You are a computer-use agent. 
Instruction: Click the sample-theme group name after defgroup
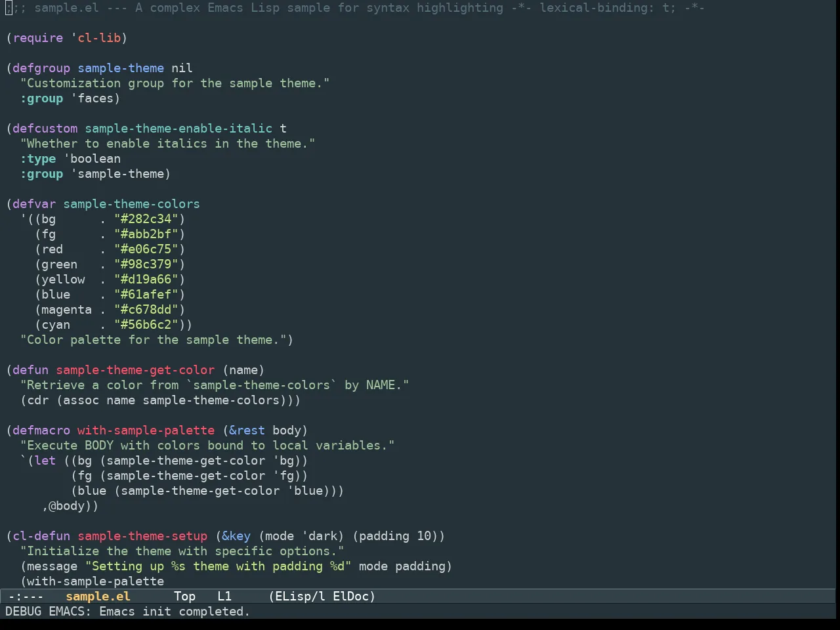[x=121, y=68]
